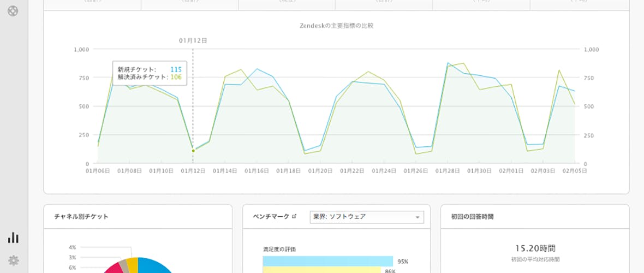Click the 15.20時間 first reply time value
The width and height of the screenshot is (644, 273).
click(535, 248)
